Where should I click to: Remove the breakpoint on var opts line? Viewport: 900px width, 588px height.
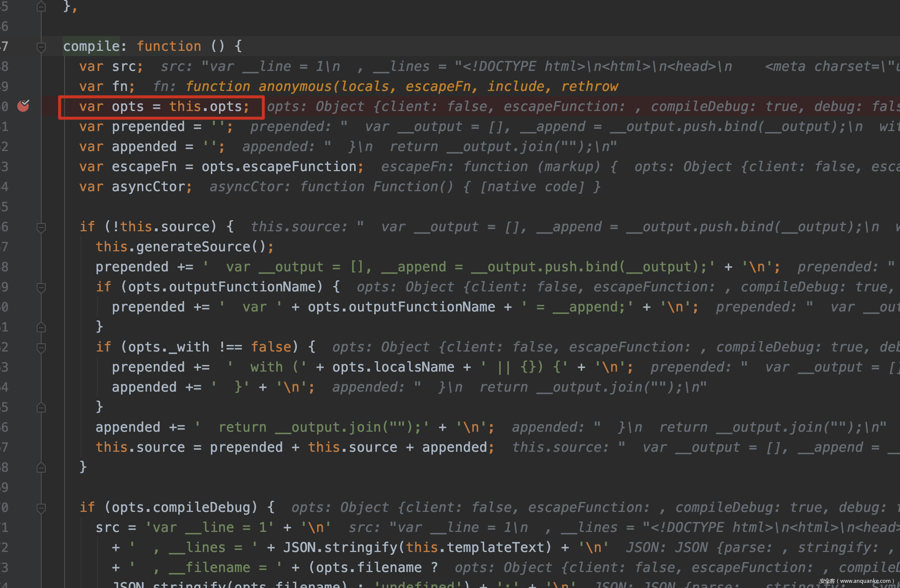(23, 106)
